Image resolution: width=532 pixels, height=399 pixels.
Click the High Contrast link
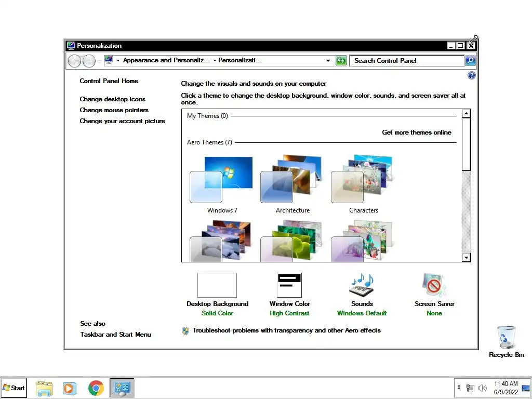289,313
